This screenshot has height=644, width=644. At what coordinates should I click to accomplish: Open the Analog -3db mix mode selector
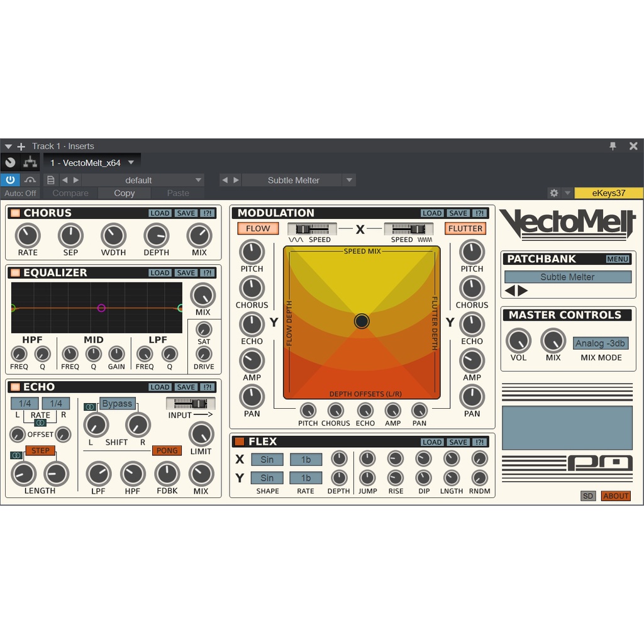point(600,343)
